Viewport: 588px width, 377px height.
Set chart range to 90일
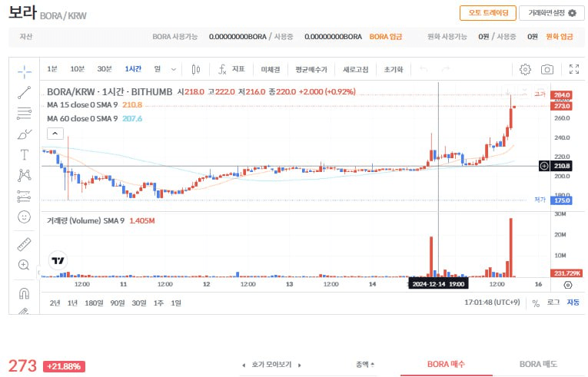click(118, 303)
